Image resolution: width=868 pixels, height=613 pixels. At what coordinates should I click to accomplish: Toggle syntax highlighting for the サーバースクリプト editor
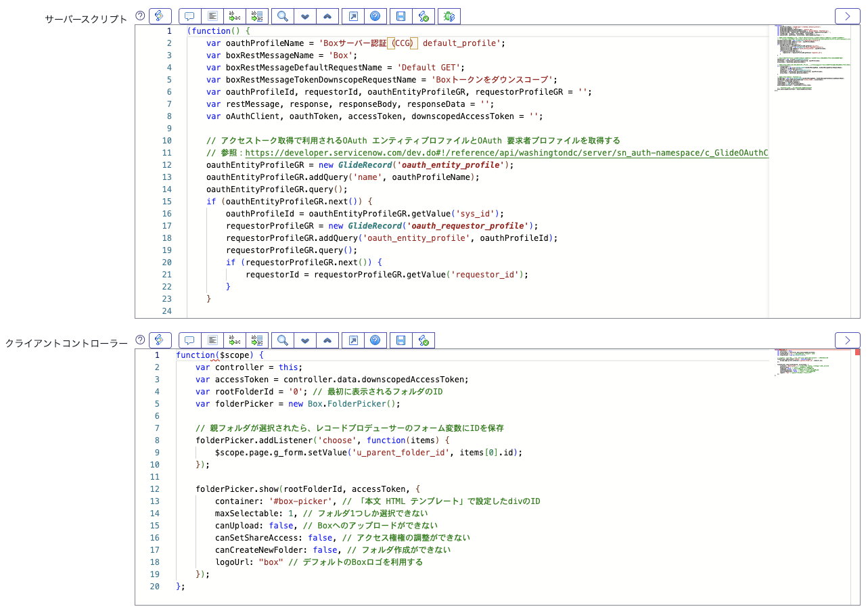pos(160,16)
